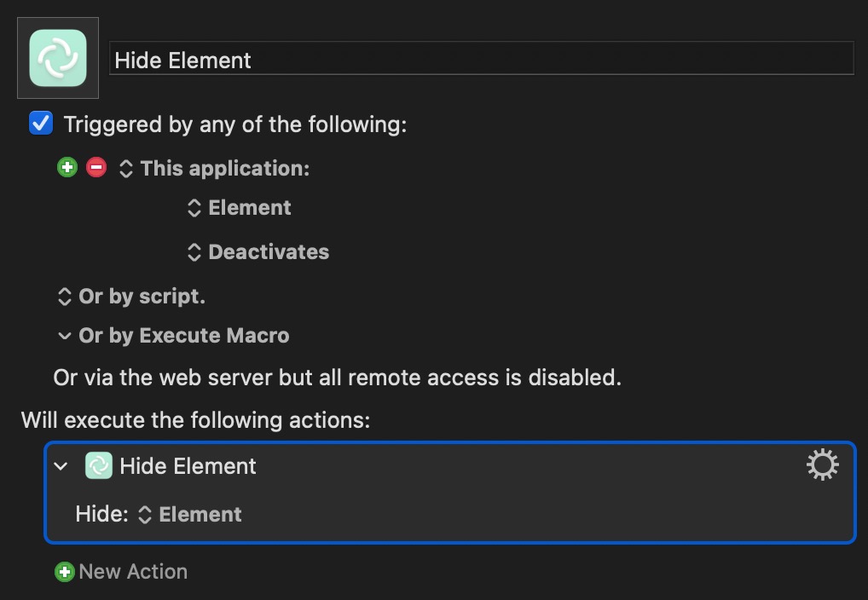Image resolution: width=868 pixels, height=600 pixels.
Task: Click the small Element icon in the action
Action: [99, 466]
